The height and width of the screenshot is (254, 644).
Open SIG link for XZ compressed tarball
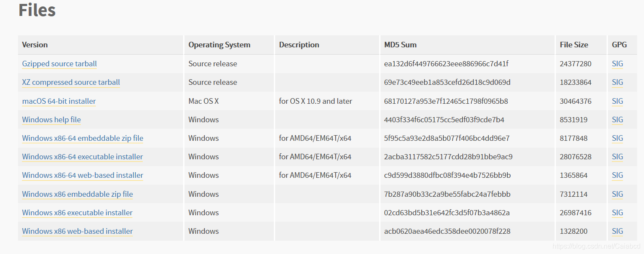click(617, 82)
